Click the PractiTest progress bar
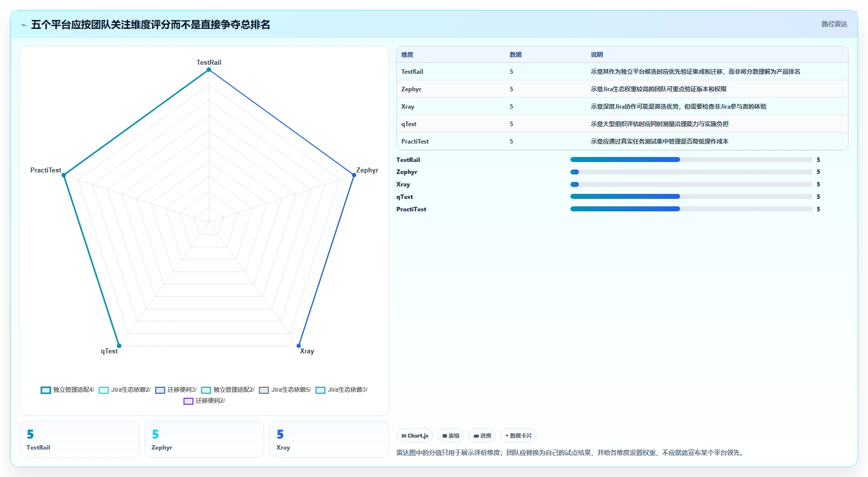Viewport: 868px width, 477px height. 691,209
